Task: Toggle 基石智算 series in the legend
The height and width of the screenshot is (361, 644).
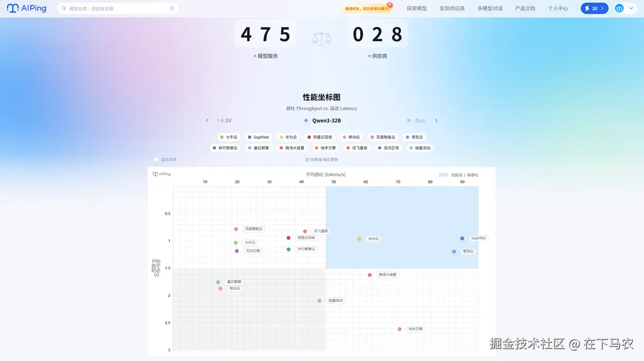Action: (x=259, y=148)
